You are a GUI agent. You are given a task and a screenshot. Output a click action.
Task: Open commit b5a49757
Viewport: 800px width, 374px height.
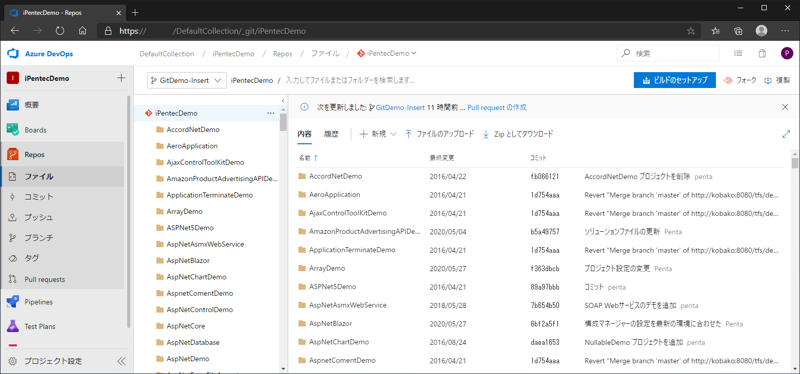click(x=545, y=232)
